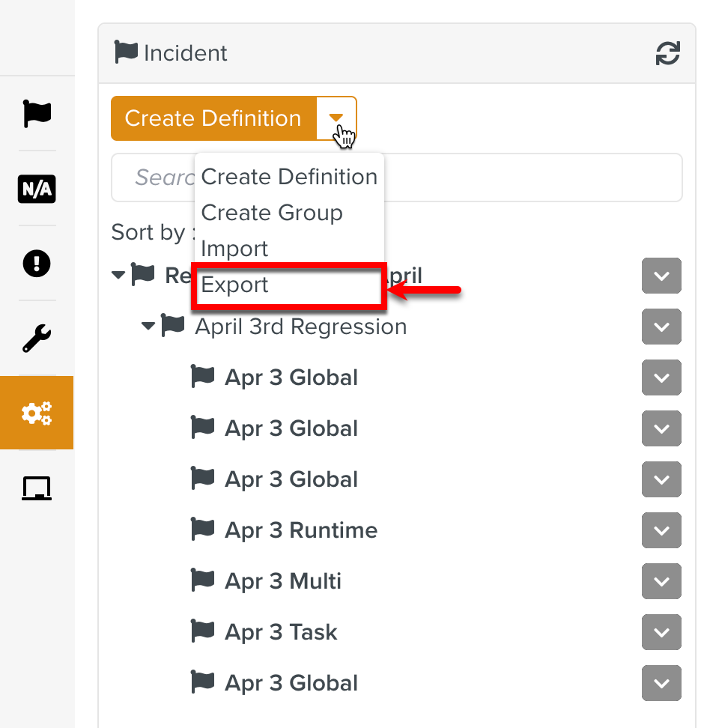Select Create Group in the dropdown menu
Image resolution: width=710 pixels, height=728 pixels.
(272, 213)
